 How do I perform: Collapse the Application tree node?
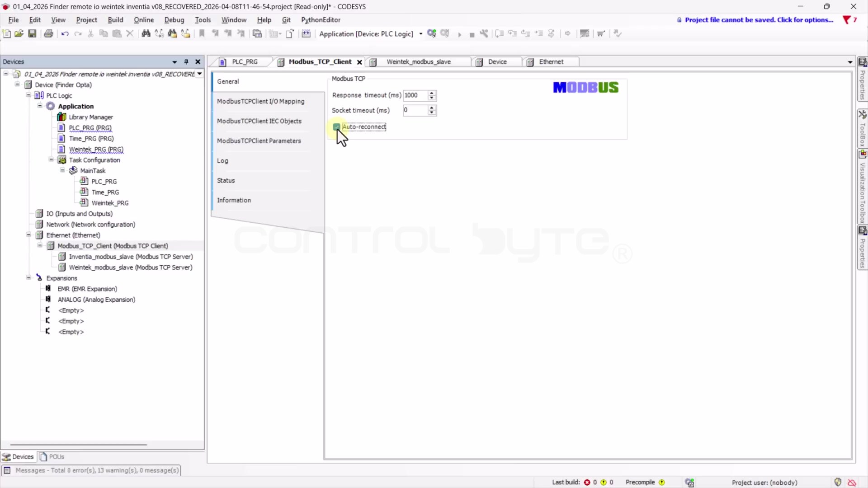pyautogui.click(x=40, y=106)
